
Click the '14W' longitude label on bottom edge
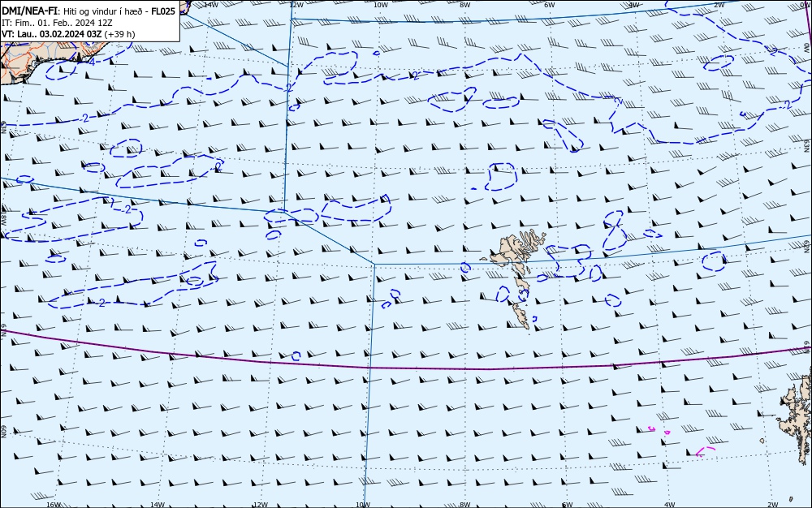point(157,505)
